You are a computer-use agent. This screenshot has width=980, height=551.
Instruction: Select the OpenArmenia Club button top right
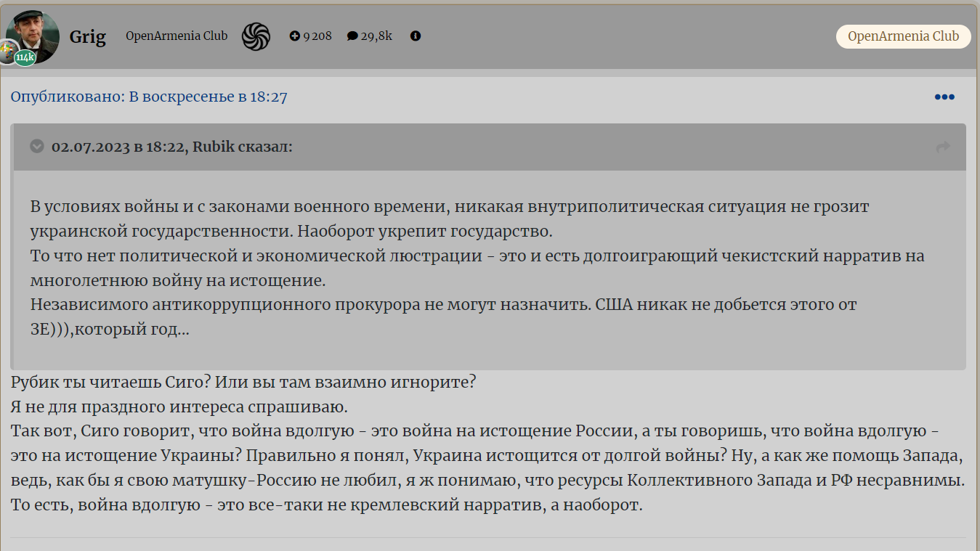903,35
